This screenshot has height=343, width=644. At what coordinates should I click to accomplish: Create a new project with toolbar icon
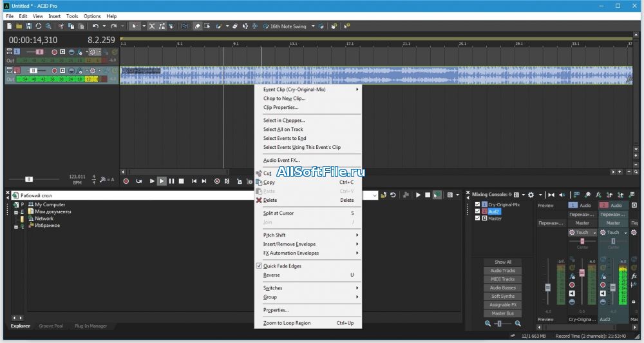pos(9,26)
